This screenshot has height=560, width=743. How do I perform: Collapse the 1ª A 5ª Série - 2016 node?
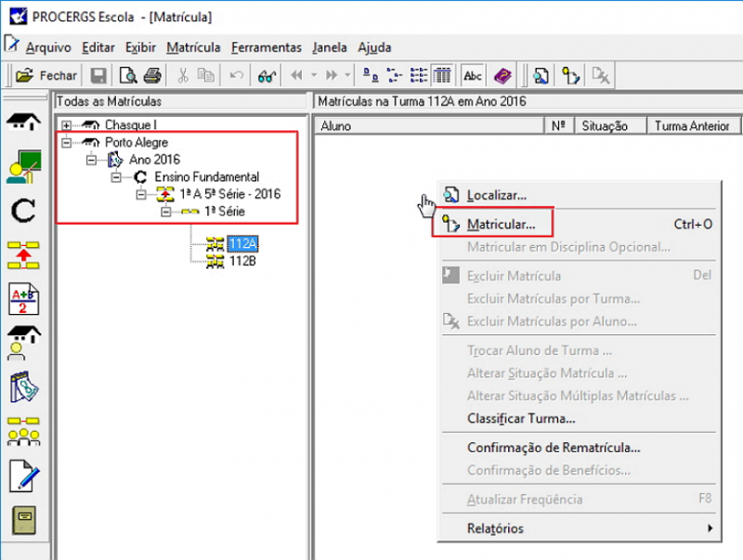pos(141,194)
